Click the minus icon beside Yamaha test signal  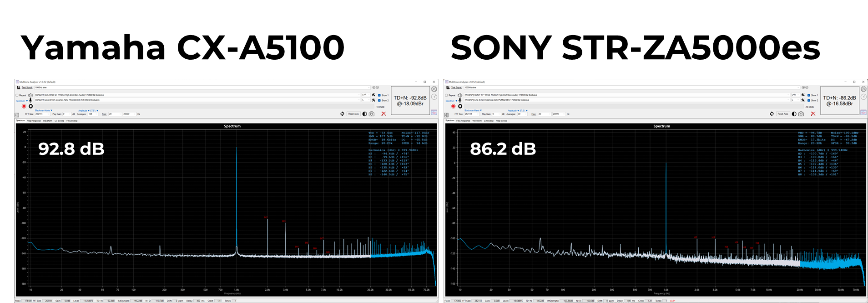click(x=377, y=87)
